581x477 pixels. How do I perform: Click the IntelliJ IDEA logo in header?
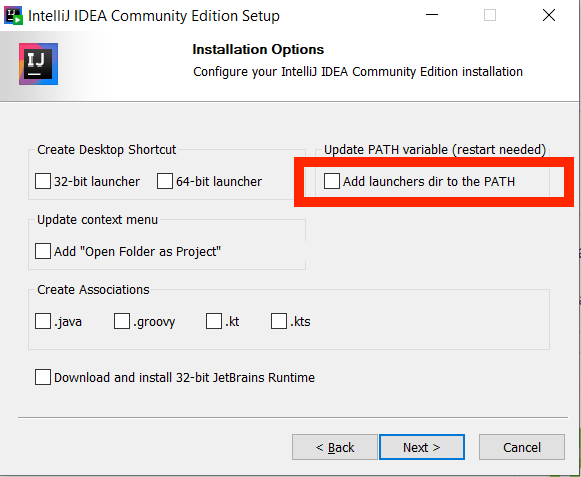pyautogui.click(x=39, y=64)
